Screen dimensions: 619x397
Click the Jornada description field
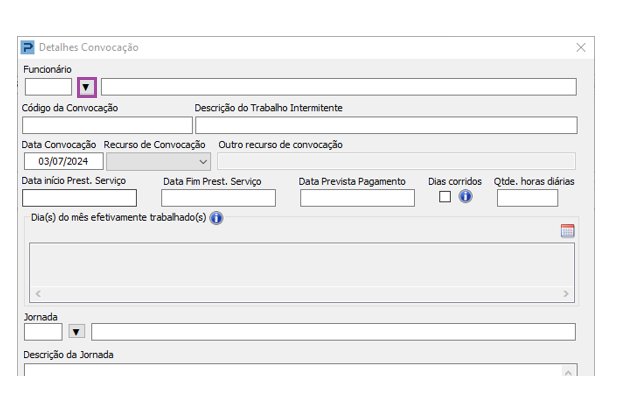point(333,332)
